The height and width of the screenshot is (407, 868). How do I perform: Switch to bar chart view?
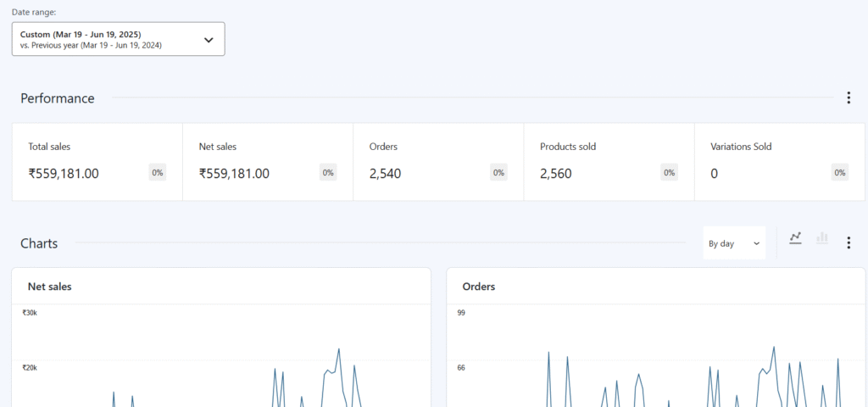[821, 239]
